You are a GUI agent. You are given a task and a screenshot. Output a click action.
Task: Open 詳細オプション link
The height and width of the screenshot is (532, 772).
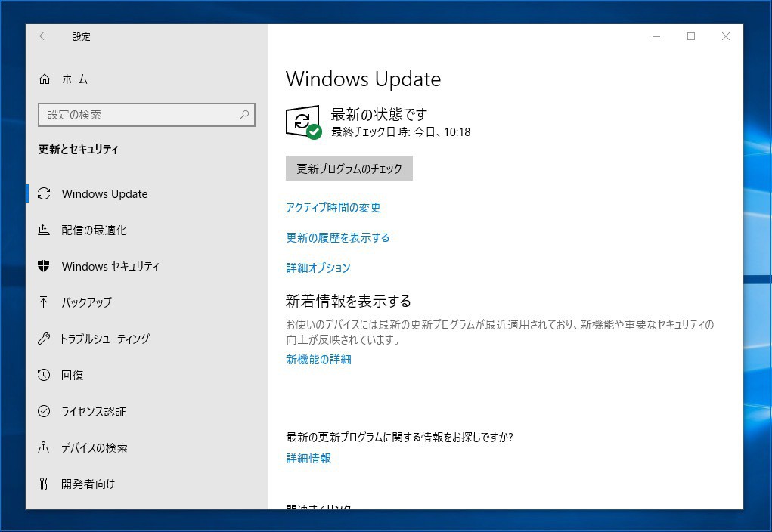[318, 268]
